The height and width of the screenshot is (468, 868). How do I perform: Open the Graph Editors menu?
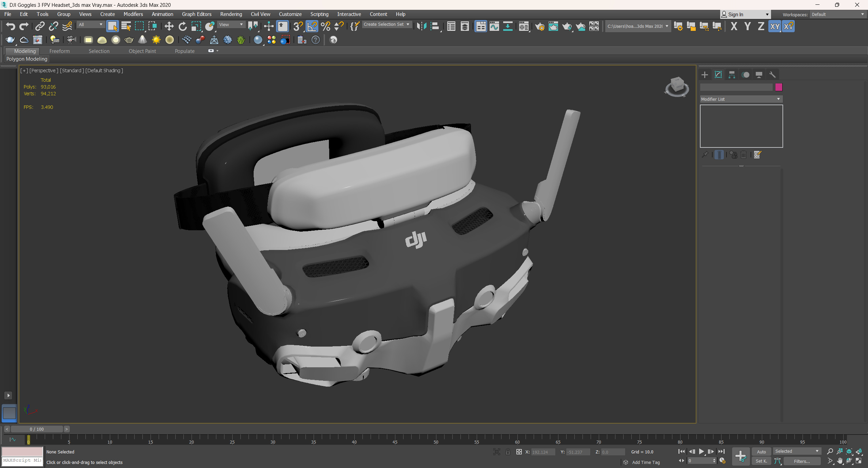196,14
